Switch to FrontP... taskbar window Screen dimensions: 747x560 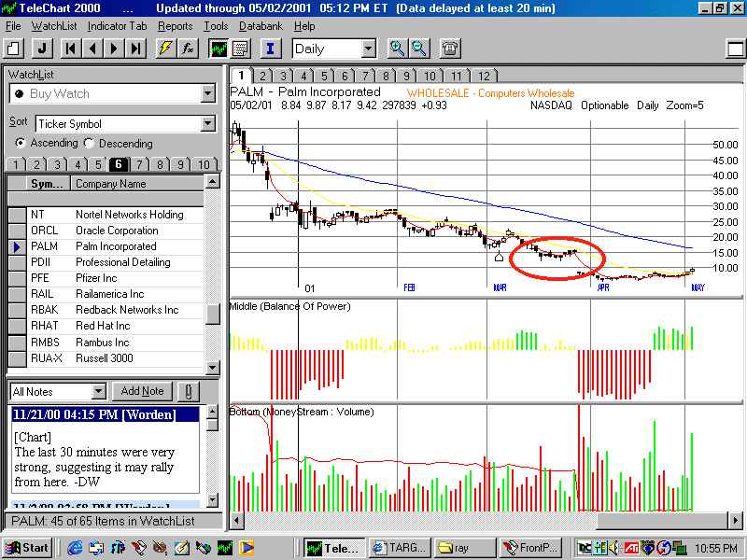(530, 548)
